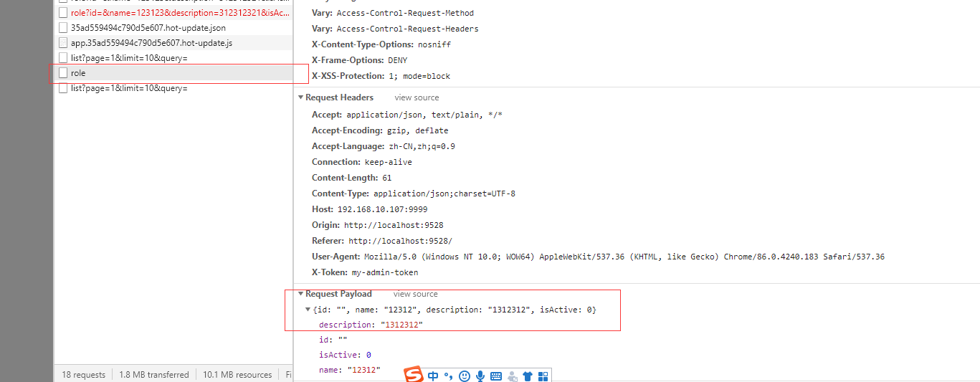Click the Content-Length: 61 header
This screenshot has width=980, height=382.
pos(352,178)
